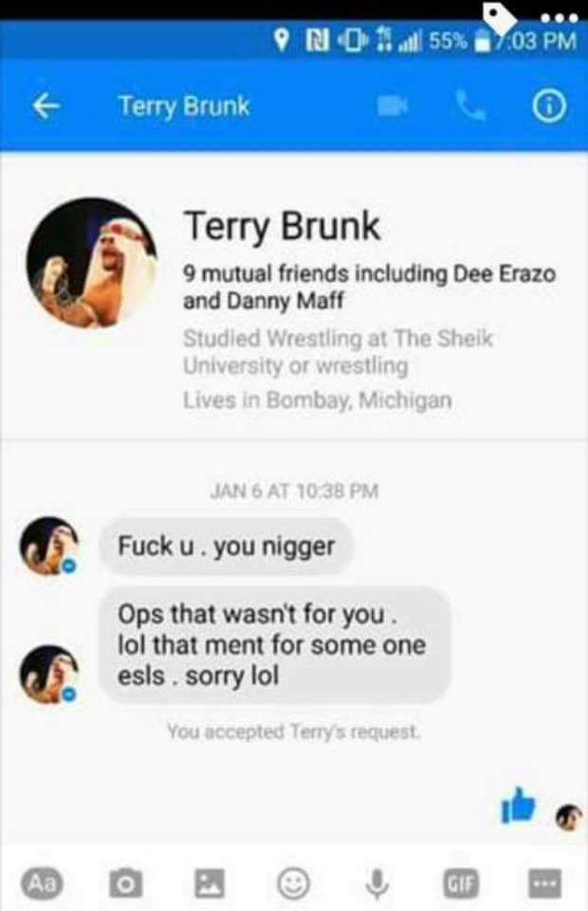Tap the sender avatar beside the first message
Viewport: 588px width, 911px height.
point(49,547)
